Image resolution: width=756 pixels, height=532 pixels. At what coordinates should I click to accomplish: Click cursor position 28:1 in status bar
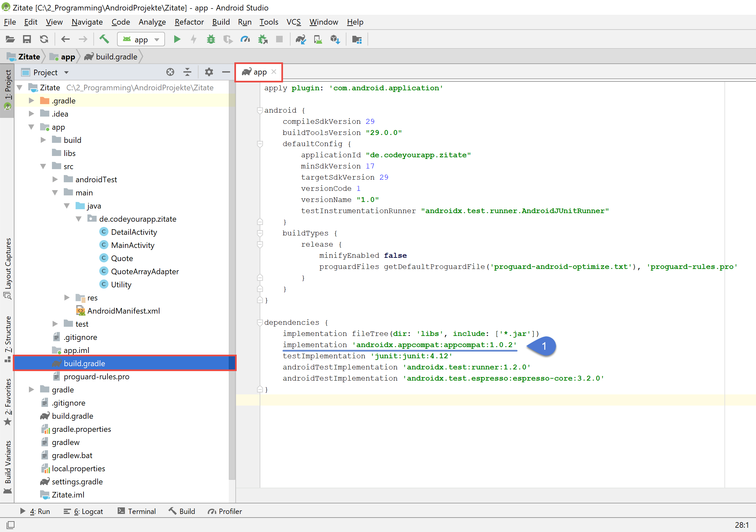(x=742, y=525)
